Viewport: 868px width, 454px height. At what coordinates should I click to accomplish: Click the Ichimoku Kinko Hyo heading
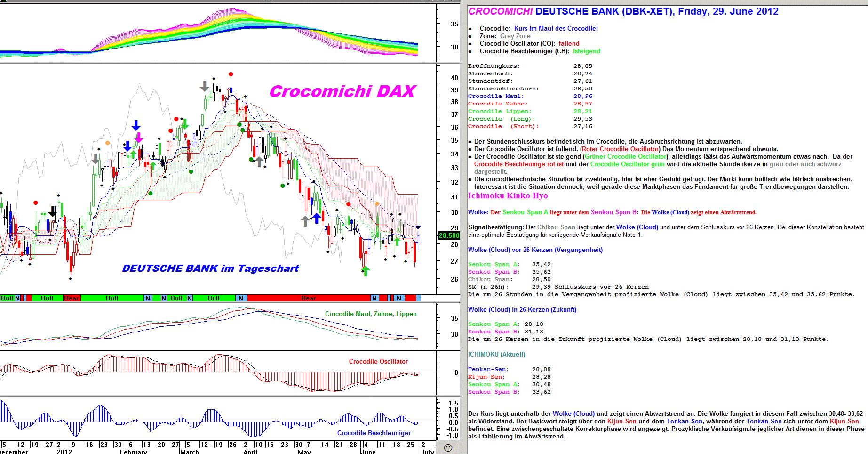point(508,196)
